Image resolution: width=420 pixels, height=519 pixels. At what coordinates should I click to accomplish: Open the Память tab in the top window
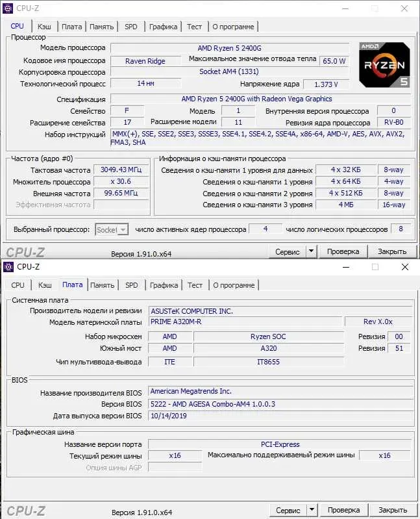pyautogui.click(x=101, y=27)
